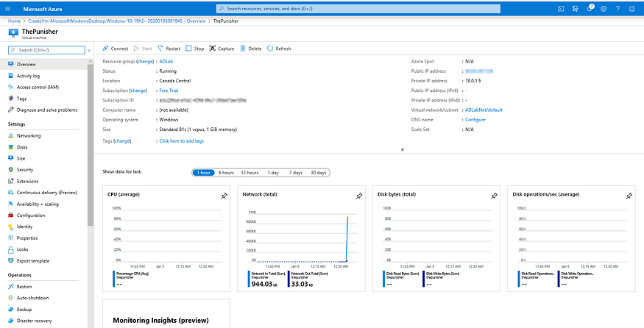Image resolution: width=644 pixels, height=328 pixels.
Task: Pin the CPU (average) chart
Action: [x=224, y=196]
